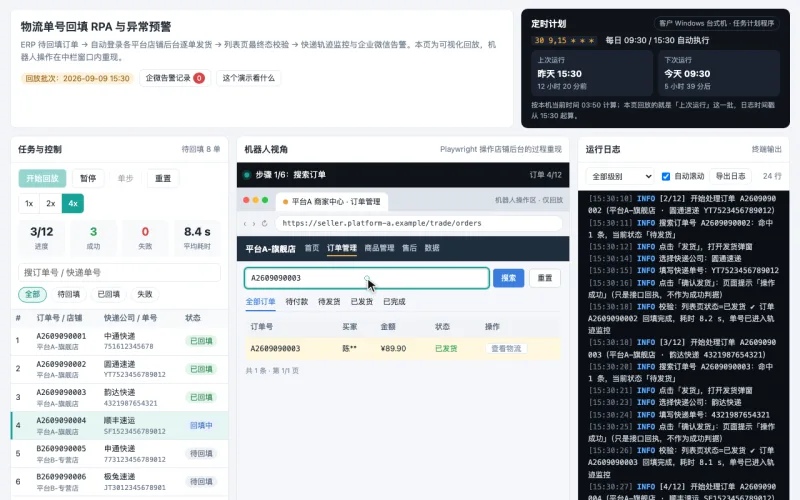Image resolution: width=800 pixels, height=500 pixels.
Task: Click the 单步 button
Action: point(125,178)
